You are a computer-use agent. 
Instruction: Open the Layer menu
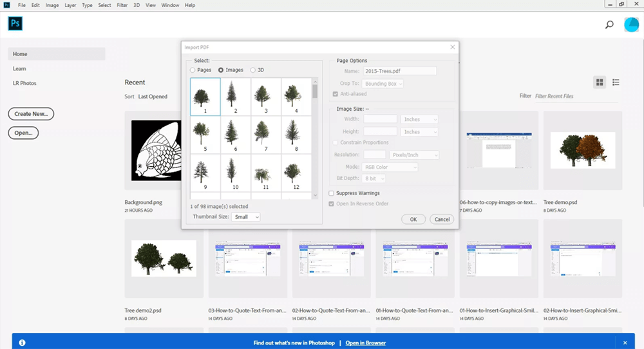(70, 5)
